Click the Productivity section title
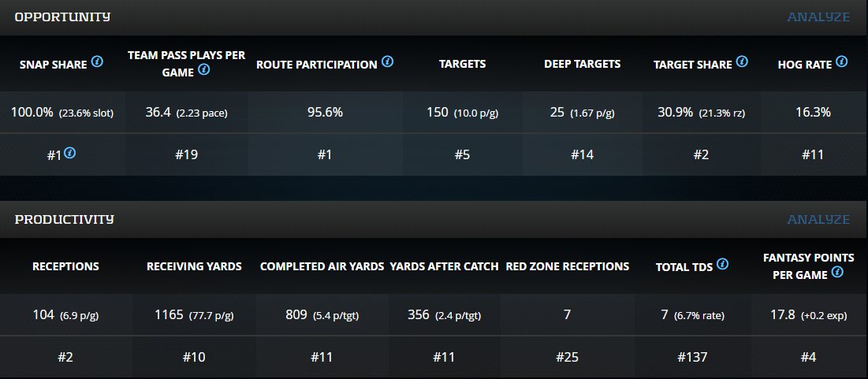This screenshot has height=379, width=868. coord(64,219)
